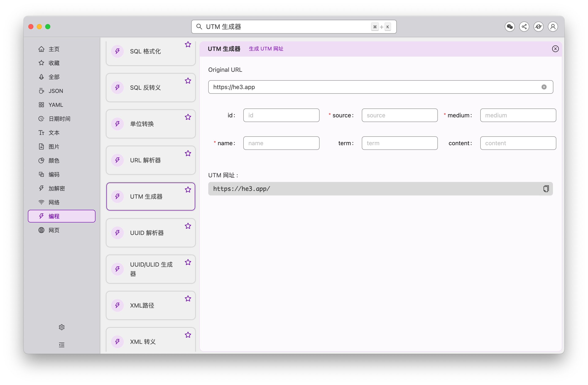The width and height of the screenshot is (588, 385).
Task: Focus the medium input field
Action: (518, 115)
